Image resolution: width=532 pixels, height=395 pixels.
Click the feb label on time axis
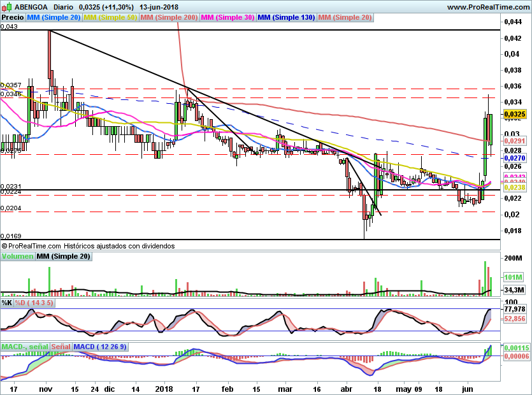pyautogui.click(x=227, y=389)
